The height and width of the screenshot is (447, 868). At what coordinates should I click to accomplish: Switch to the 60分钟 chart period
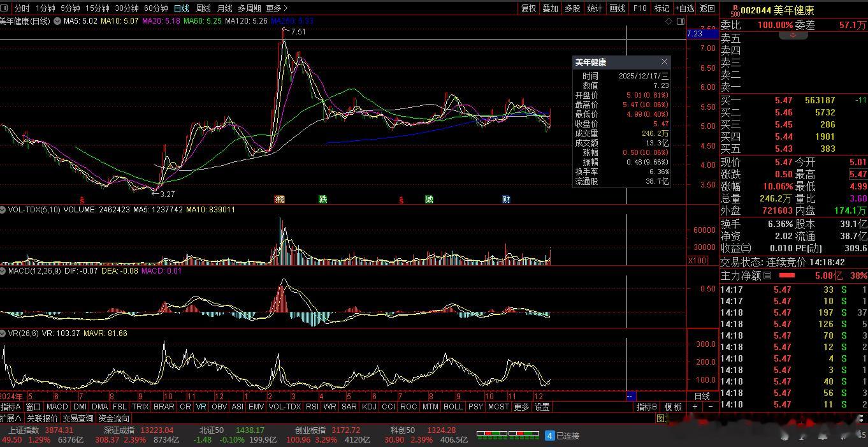click(x=156, y=8)
